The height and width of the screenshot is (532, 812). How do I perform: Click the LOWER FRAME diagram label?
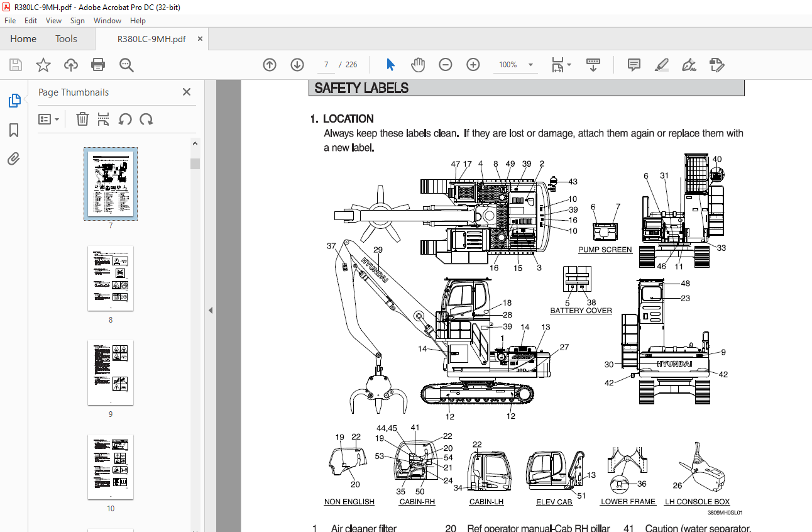[628, 502]
